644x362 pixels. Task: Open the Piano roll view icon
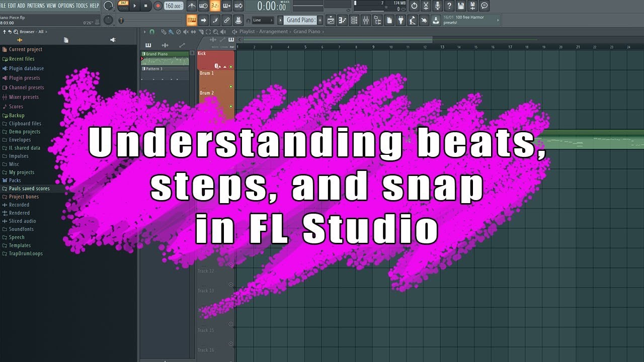342,20
